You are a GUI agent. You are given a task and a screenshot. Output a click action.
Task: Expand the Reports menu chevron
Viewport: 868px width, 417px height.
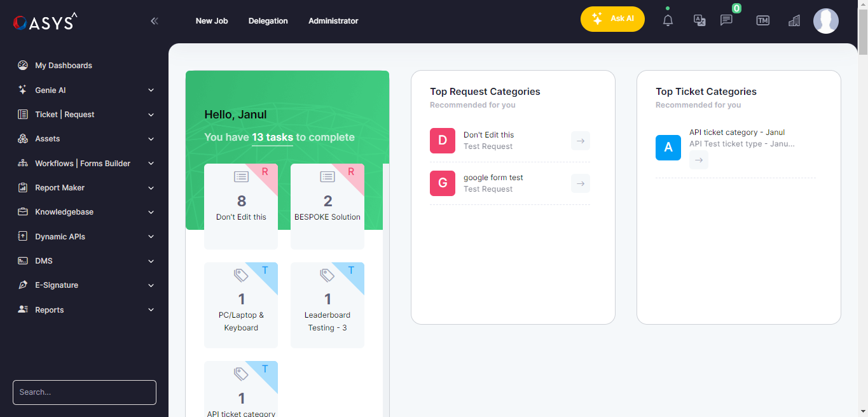pos(151,310)
